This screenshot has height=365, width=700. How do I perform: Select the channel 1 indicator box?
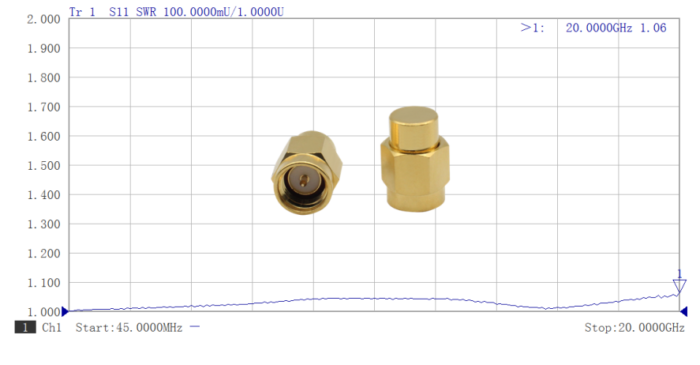click(x=25, y=327)
